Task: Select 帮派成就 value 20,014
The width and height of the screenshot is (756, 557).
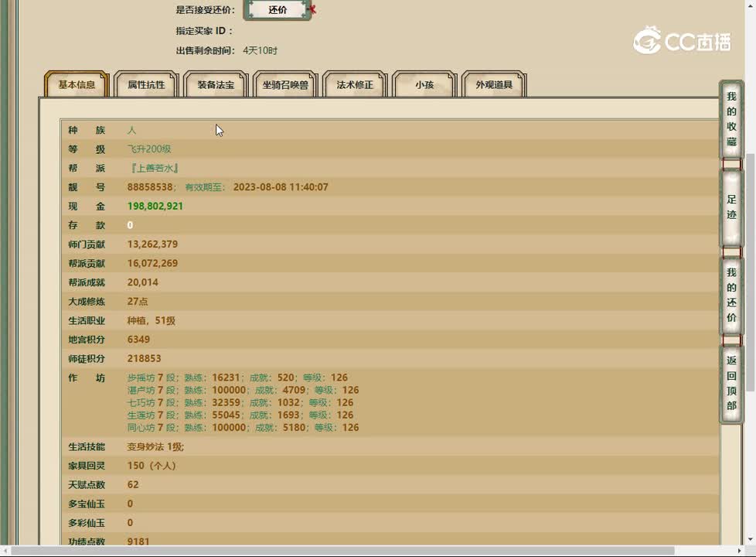Action: (x=143, y=282)
